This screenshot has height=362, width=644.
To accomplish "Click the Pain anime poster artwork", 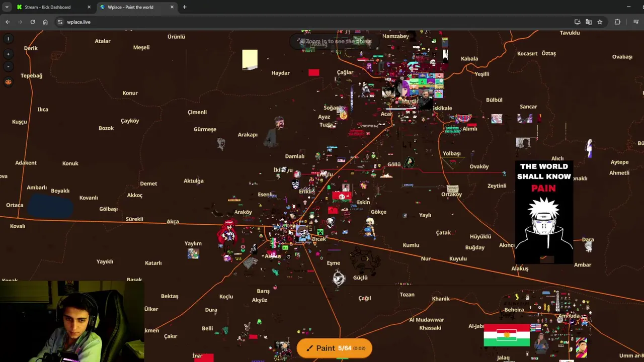I will 544,211.
